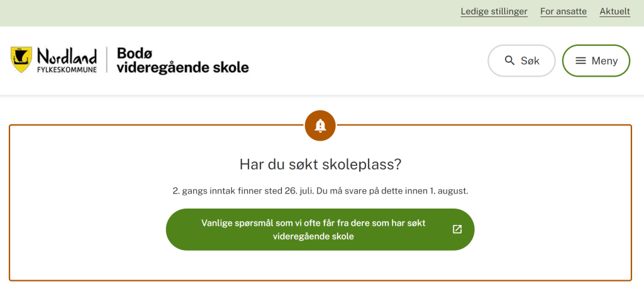Image resolution: width=644 pixels, height=296 pixels.
Task: Click the external link icon in green button
Action: [457, 229]
